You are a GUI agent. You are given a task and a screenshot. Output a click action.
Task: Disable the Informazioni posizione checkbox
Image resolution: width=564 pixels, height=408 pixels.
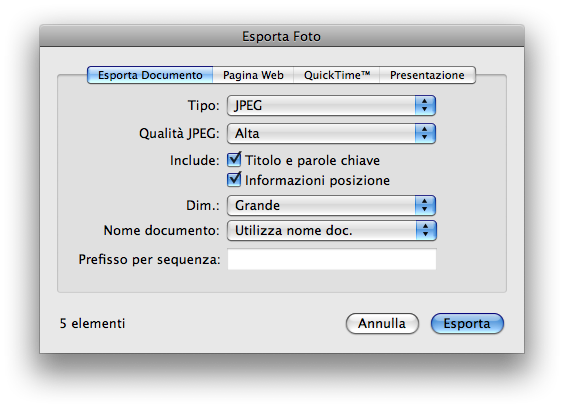coord(234,180)
